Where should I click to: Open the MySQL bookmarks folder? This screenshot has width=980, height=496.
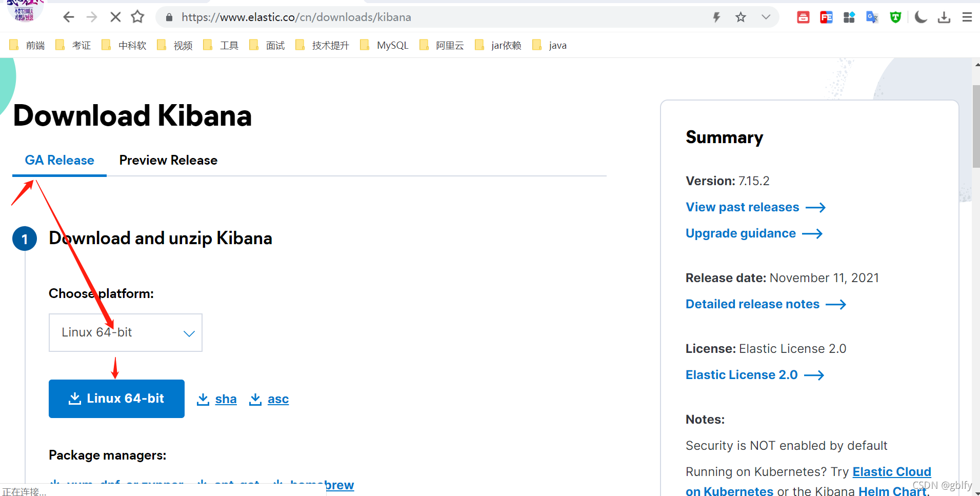coord(392,45)
